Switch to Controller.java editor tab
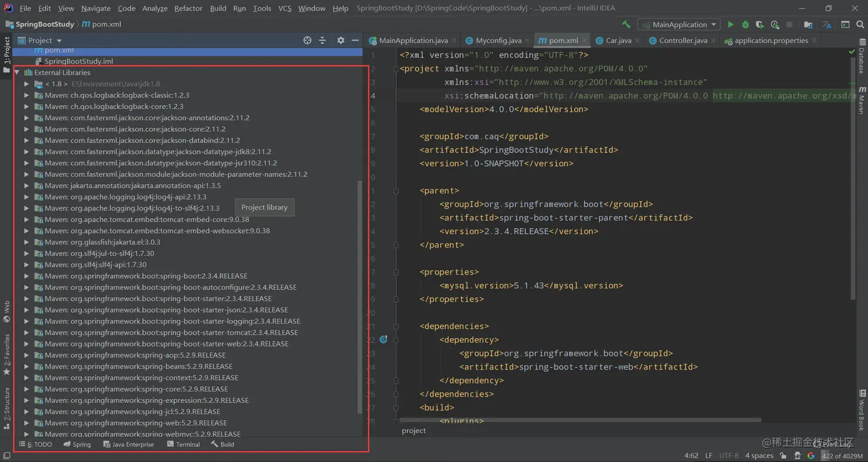 pos(683,41)
